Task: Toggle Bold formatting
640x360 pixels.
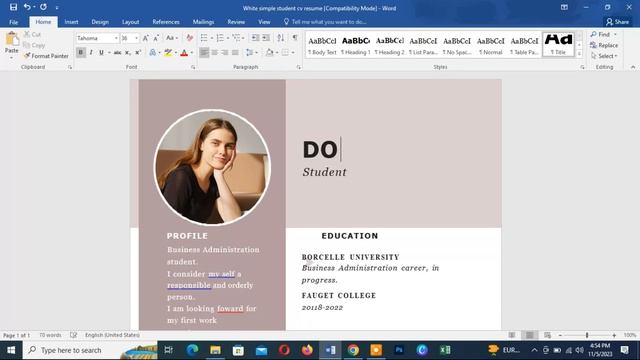Action: [81, 53]
